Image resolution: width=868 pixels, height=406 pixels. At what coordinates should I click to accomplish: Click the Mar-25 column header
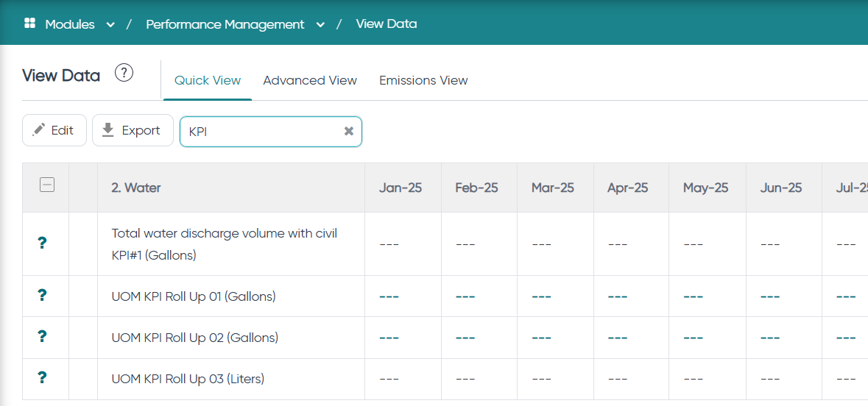coord(555,188)
